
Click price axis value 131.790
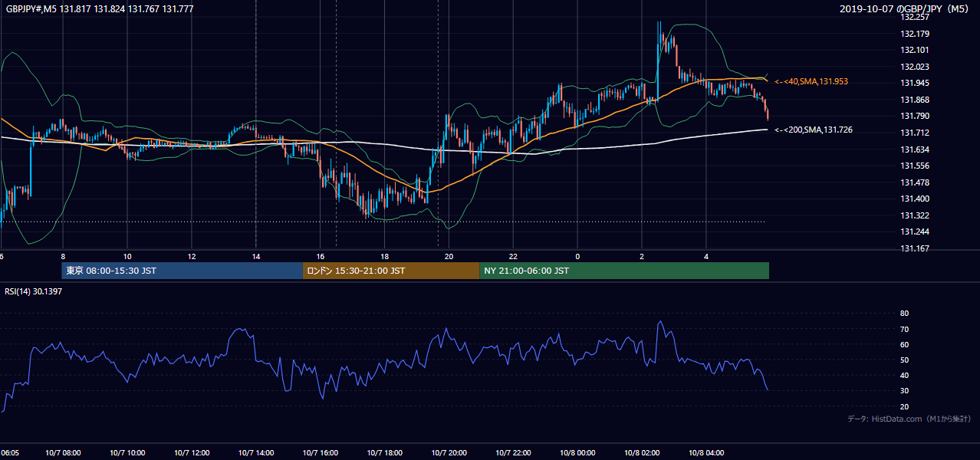915,116
